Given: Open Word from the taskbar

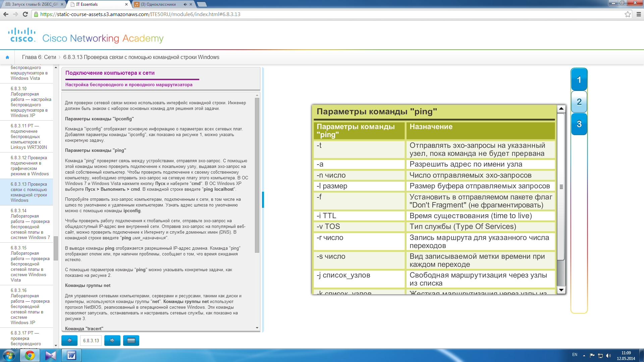Looking at the screenshot, I should [71, 355].
